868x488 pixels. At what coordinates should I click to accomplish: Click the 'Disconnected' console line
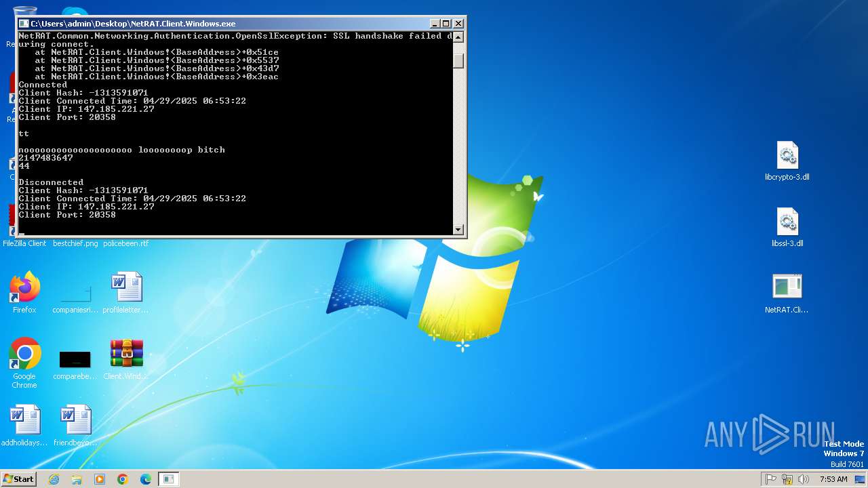pos(51,182)
